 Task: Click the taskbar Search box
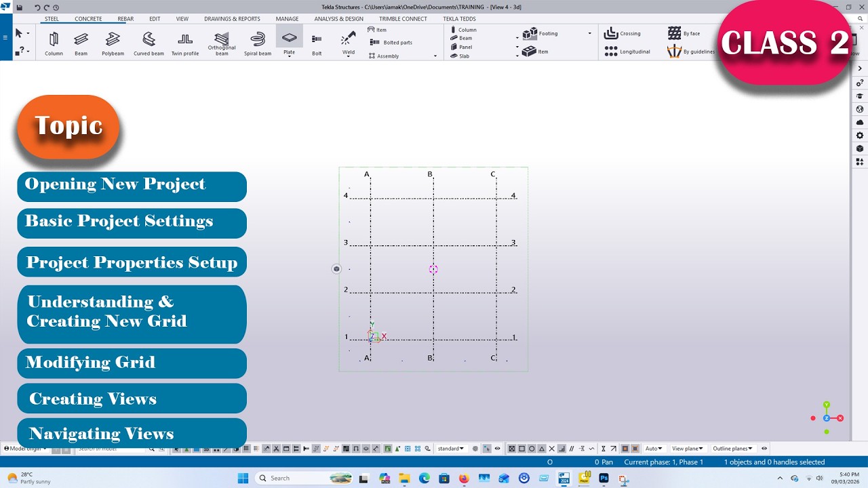[x=304, y=478]
